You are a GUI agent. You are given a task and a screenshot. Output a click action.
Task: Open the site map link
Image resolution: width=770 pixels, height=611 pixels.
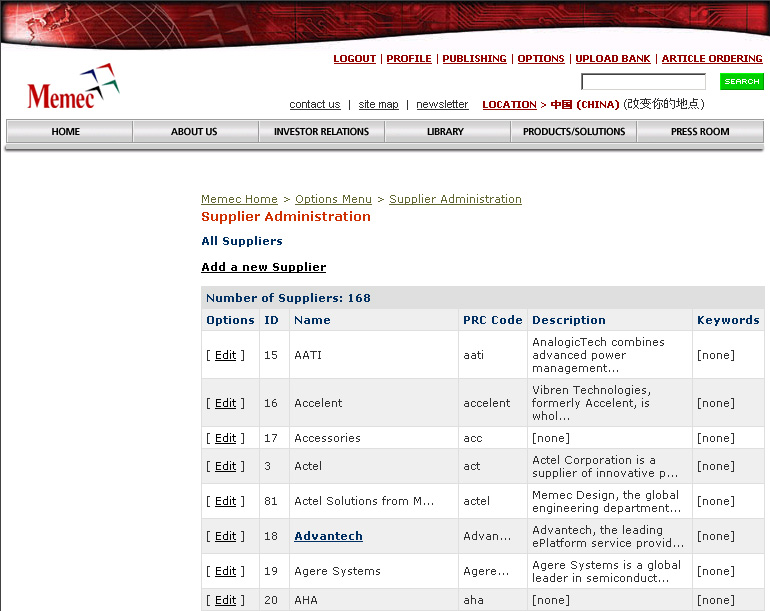pyautogui.click(x=378, y=105)
